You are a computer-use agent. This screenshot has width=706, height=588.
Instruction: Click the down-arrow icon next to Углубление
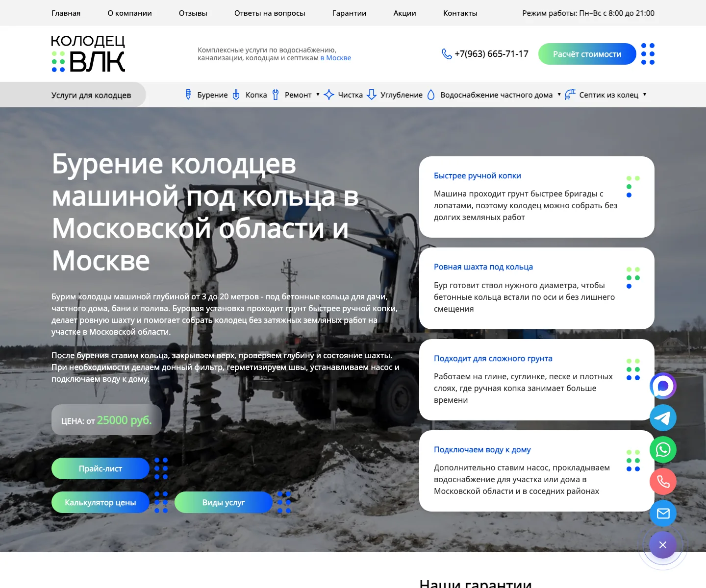coord(372,95)
